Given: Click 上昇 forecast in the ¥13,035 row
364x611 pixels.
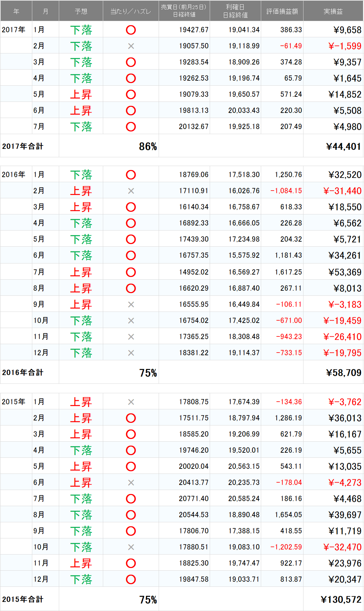Looking at the screenshot, I should click(x=81, y=466).
